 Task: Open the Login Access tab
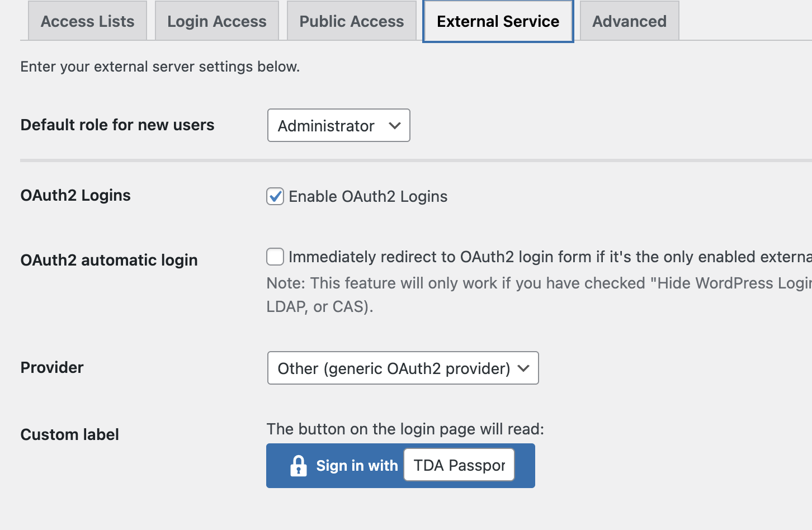coord(216,21)
